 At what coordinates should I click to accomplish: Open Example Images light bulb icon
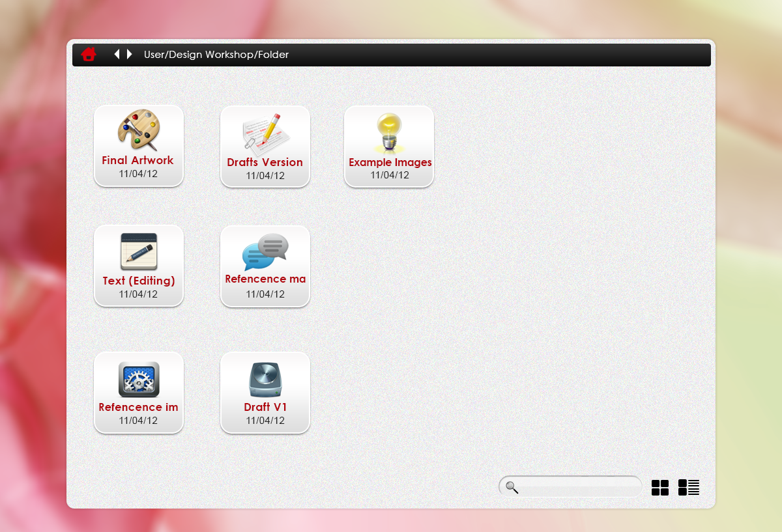click(390, 133)
